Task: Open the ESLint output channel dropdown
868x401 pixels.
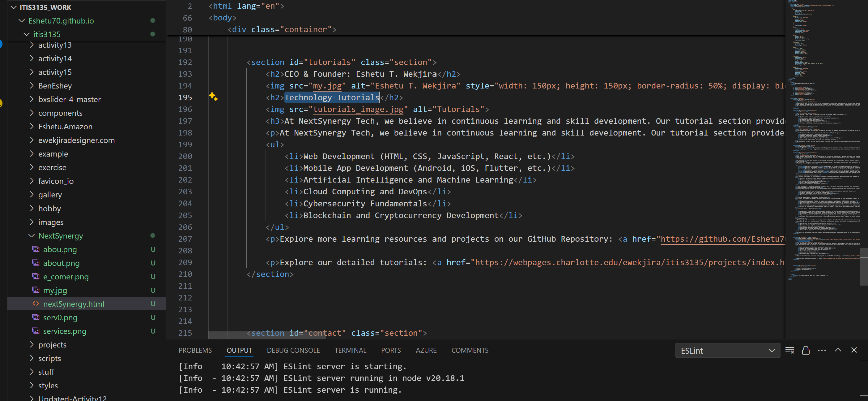Action: point(727,351)
